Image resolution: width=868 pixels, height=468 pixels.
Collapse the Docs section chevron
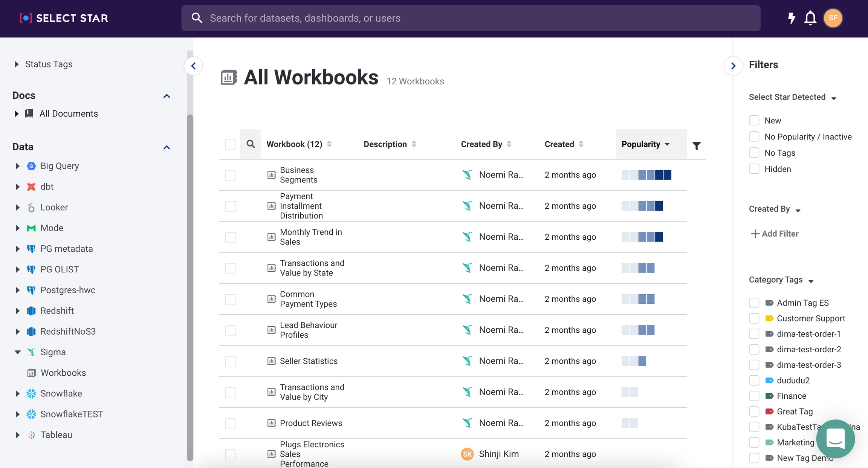(167, 96)
